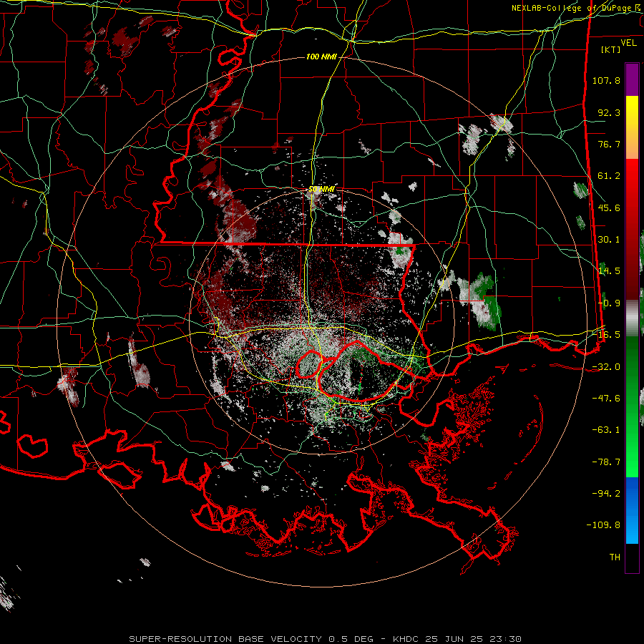Click the 50 NMI range ring label
Screen dimensions: 644x644
coord(321,190)
